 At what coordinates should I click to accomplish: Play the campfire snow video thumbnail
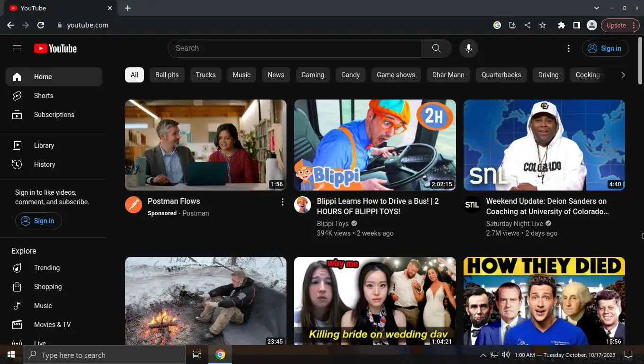(206, 301)
